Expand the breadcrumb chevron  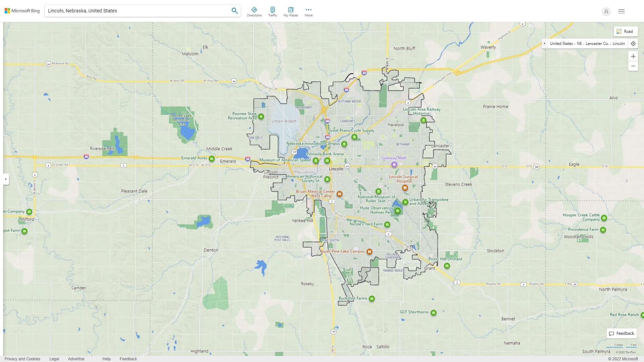pyautogui.click(x=545, y=43)
